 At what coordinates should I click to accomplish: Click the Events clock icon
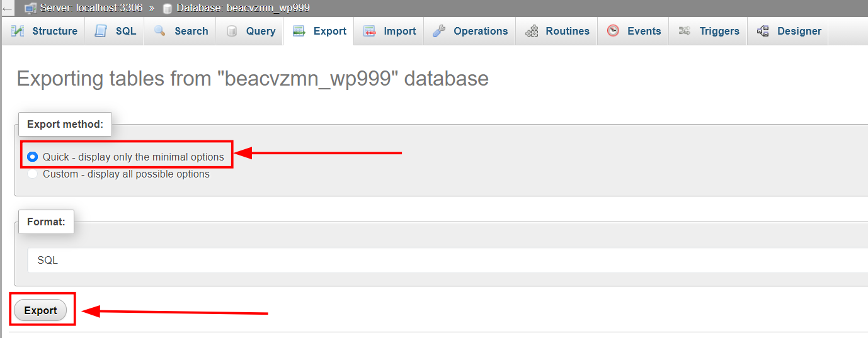click(x=613, y=31)
